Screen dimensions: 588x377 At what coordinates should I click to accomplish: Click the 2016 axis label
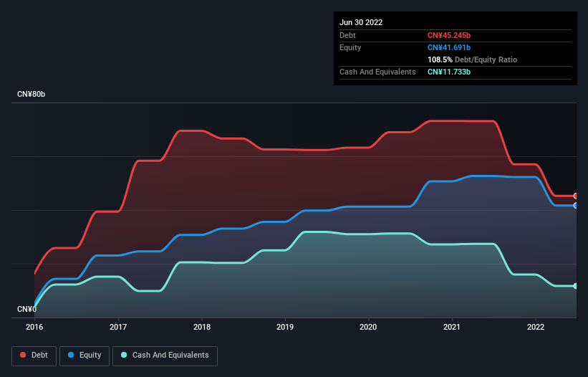[34, 327]
